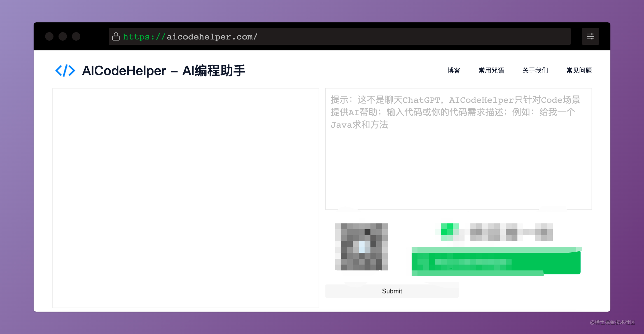The width and height of the screenshot is (644, 334).
Task: Focus the code prompt input textarea
Action: [458, 148]
